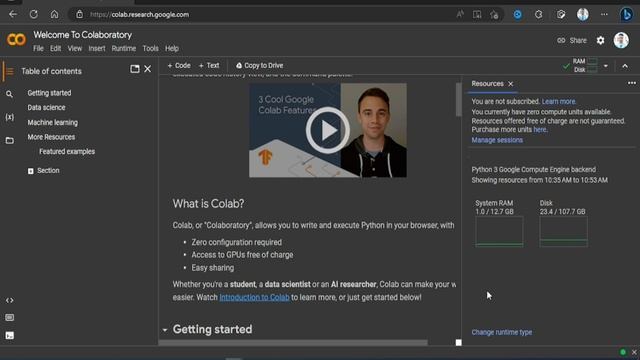Click the Section add icon in contents

tap(31, 171)
